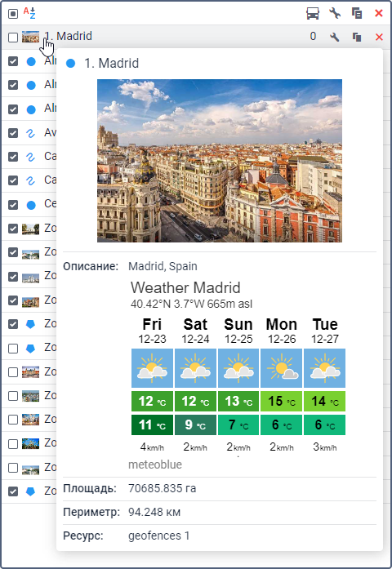Click the header wrench properties icon
The height and width of the screenshot is (569, 392).
click(335, 13)
